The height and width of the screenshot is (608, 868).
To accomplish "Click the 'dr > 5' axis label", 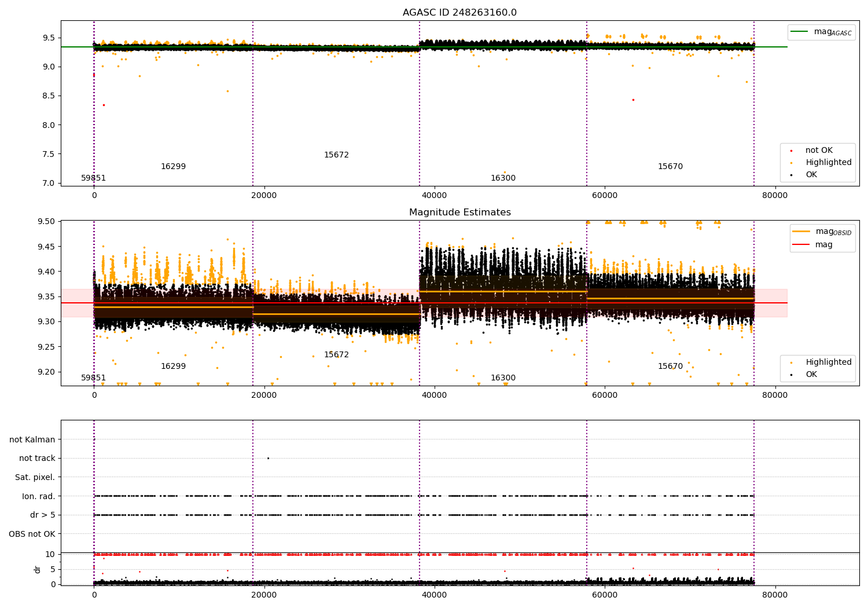I will [43, 515].
